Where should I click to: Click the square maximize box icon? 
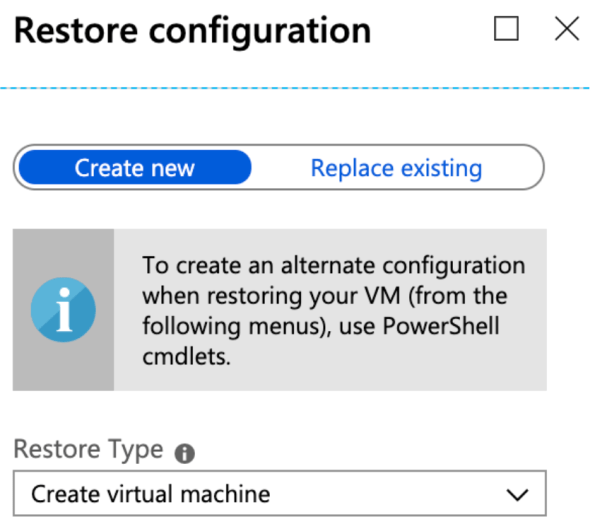(x=506, y=28)
